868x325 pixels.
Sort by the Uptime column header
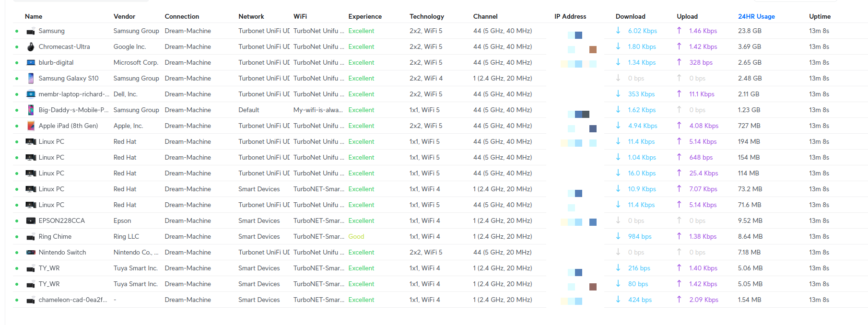(820, 16)
